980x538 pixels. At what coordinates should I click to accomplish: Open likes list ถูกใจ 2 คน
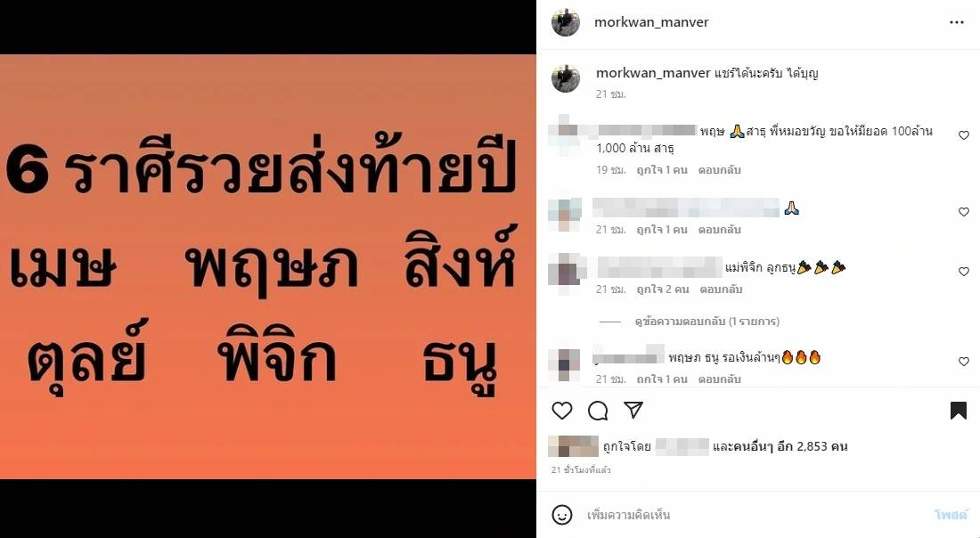coord(663,289)
